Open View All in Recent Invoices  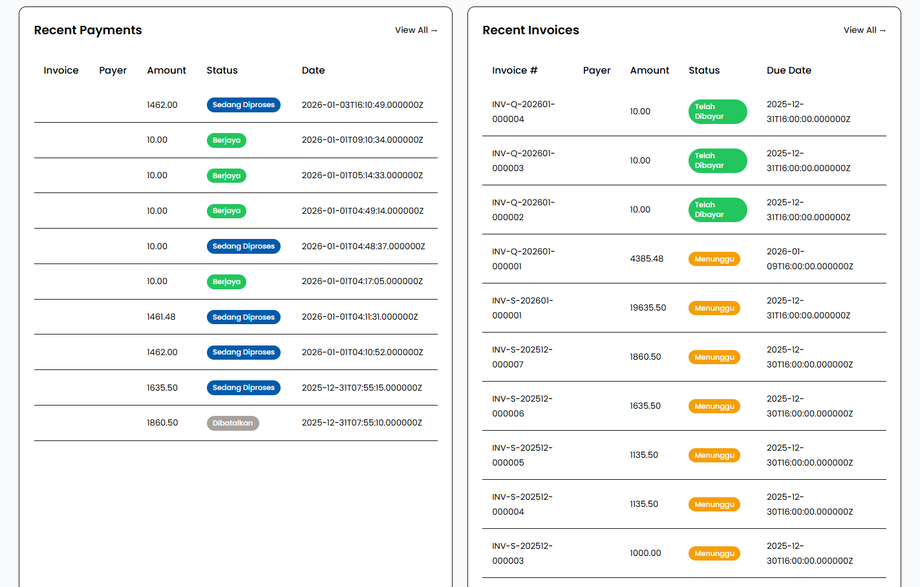(x=864, y=30)
